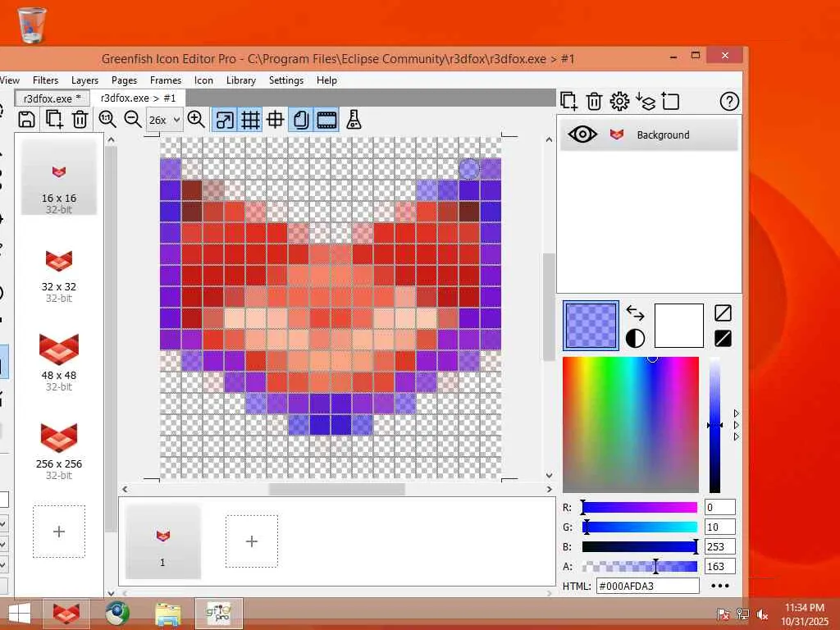Click the white background color swatch
Image resolution: width=840 pixels, height=630 pixels.
pos(678,326)
